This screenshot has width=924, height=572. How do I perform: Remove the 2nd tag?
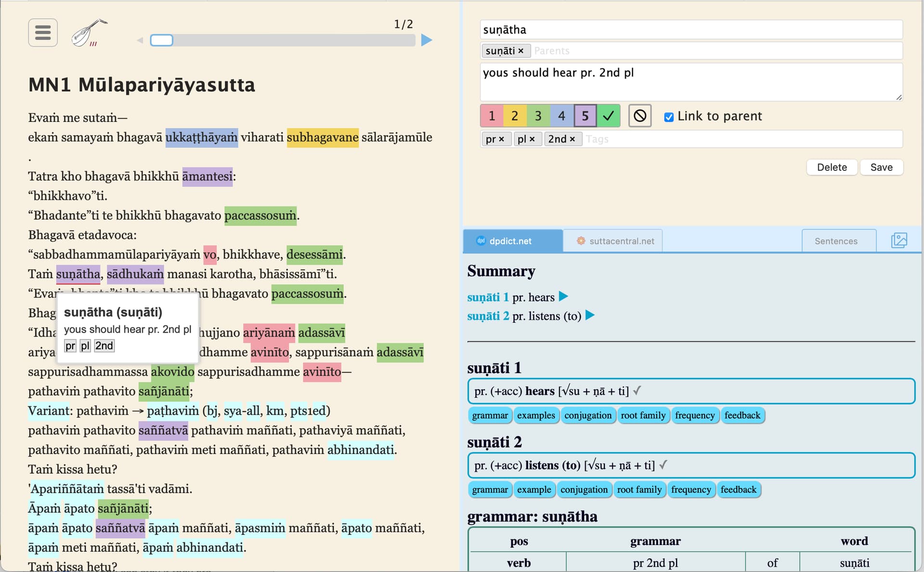572,139
